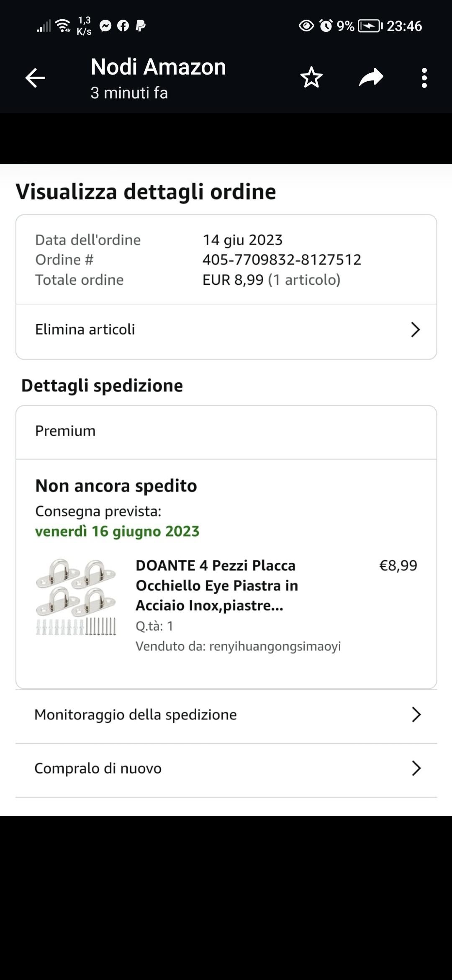Tap the seller name renyihuangongsimaoyi
This screenshot has width=452, height=980.
tap(275, 646)
